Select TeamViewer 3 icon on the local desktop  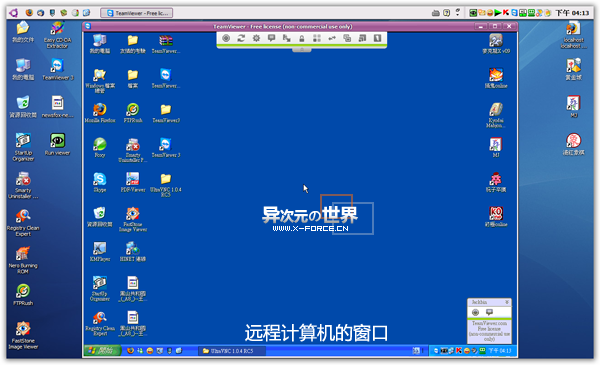point(57,69)
